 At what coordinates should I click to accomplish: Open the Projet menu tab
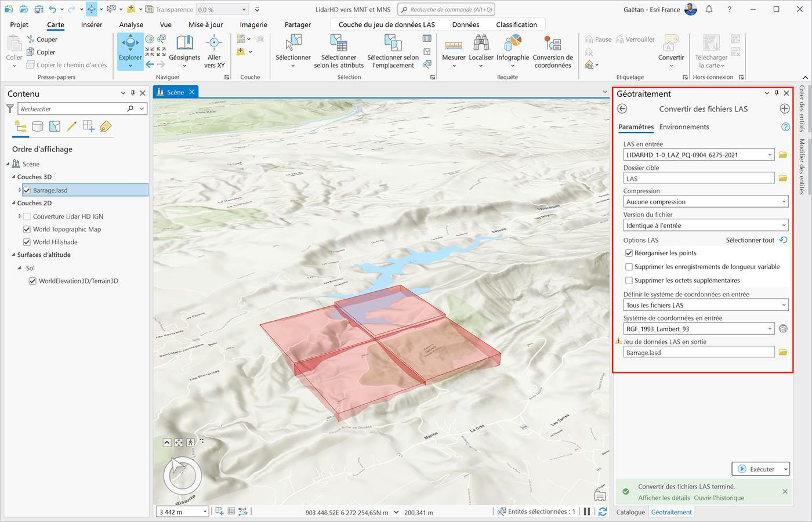[19, 24]
